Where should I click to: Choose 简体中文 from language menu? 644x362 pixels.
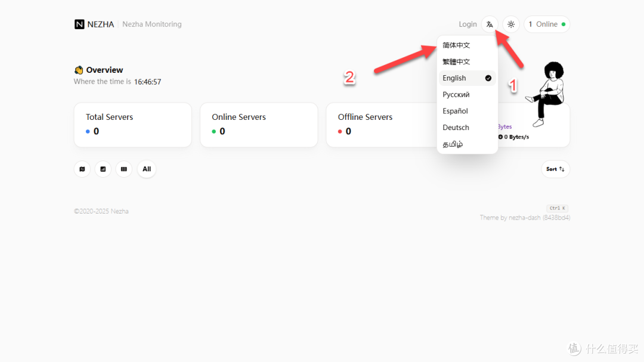coord(457,45)
